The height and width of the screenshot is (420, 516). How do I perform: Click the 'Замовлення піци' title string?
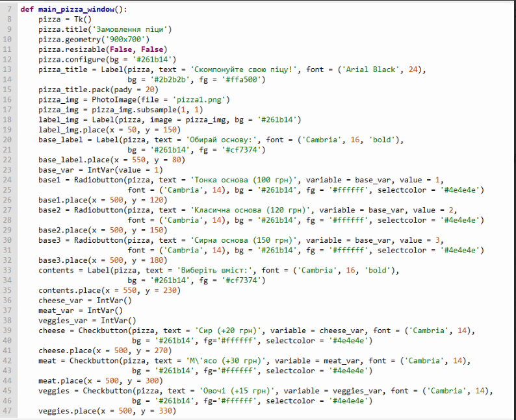point(130,29)
